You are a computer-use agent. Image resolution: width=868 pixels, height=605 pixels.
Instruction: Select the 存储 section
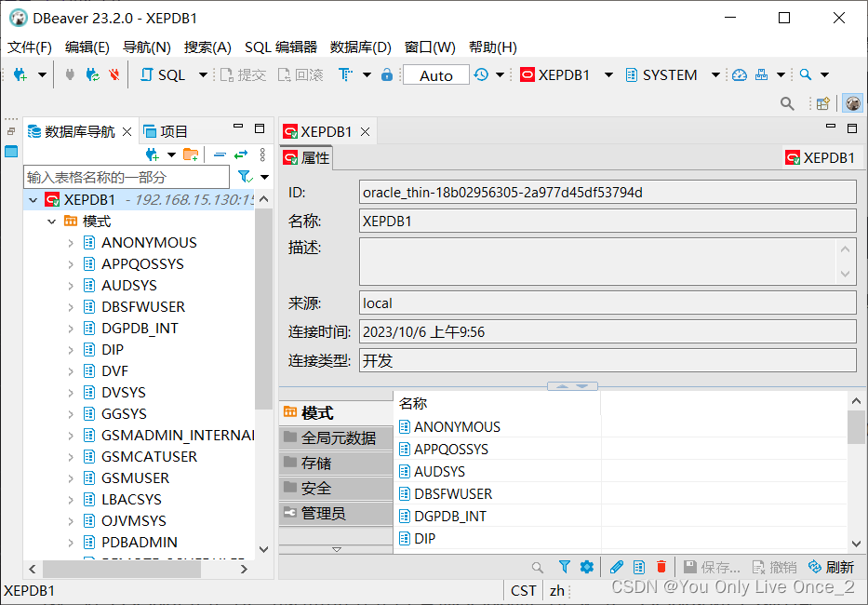point(336,464)
